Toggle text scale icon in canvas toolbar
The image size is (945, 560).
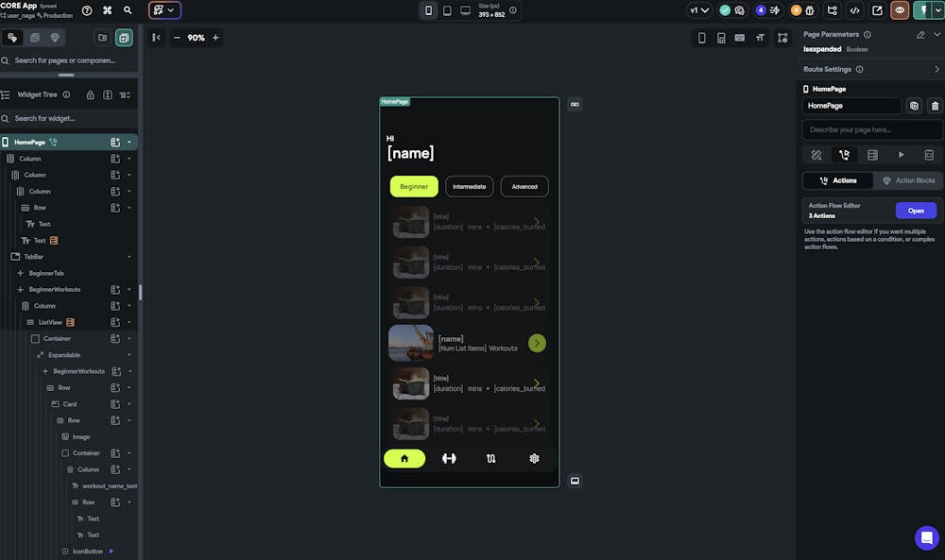pyautogui.click(x=761, y=38)
